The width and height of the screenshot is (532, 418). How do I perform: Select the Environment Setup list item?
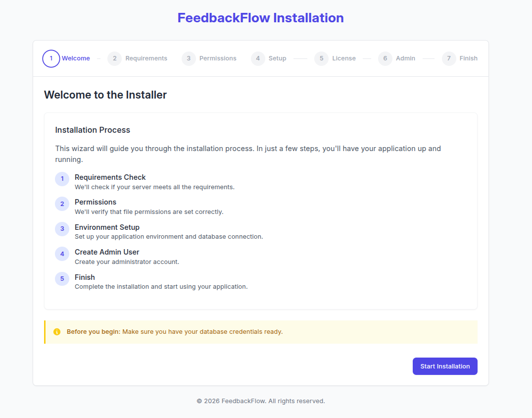coord(107,227)
